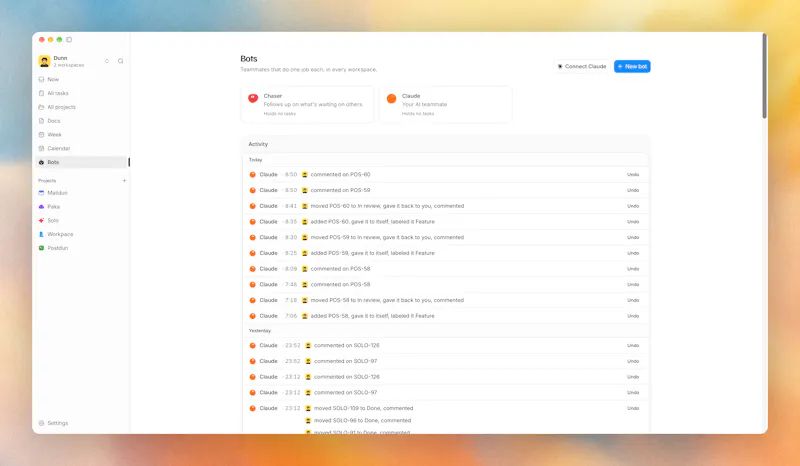Image resolution: width=800 pixels, height=466 pixels.
Task: Click the All tasks clipboard icon
Action: pyautogui.click(x=41, y=93)
